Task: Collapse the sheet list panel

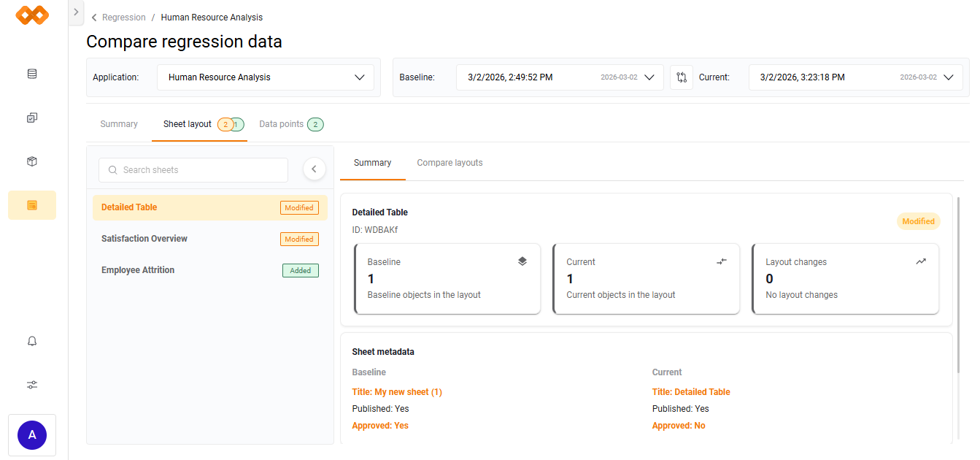Action: [x=314, y=169]
